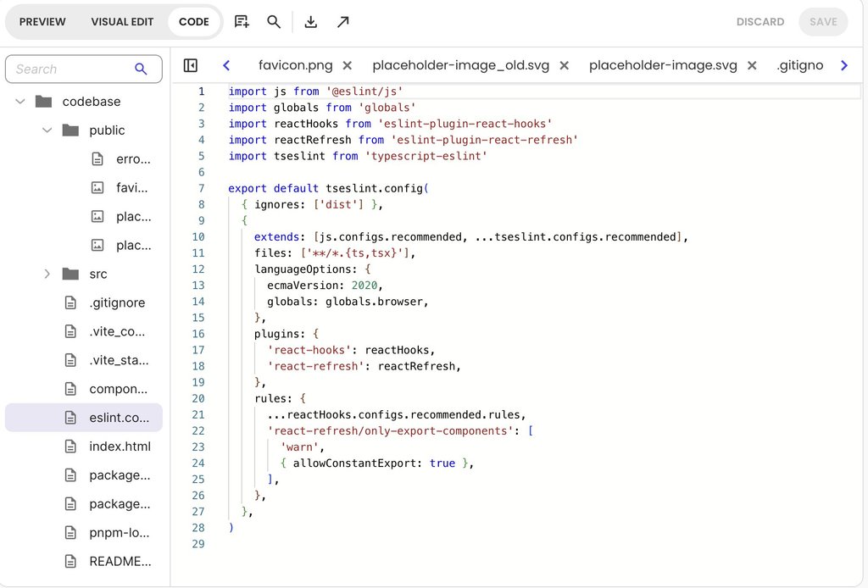Open search using the toolbar magnifier icon
The width and height of the screenshot is (868, 588).
click(x=274, y=21)
